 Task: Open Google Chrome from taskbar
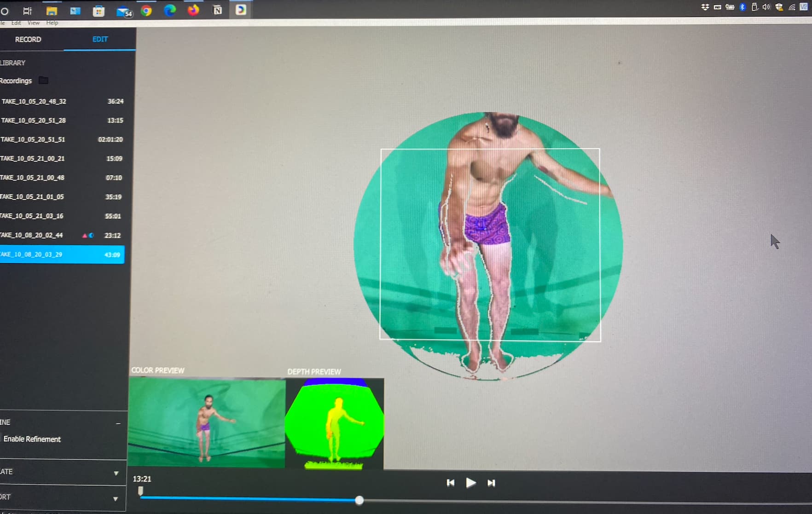146,11
